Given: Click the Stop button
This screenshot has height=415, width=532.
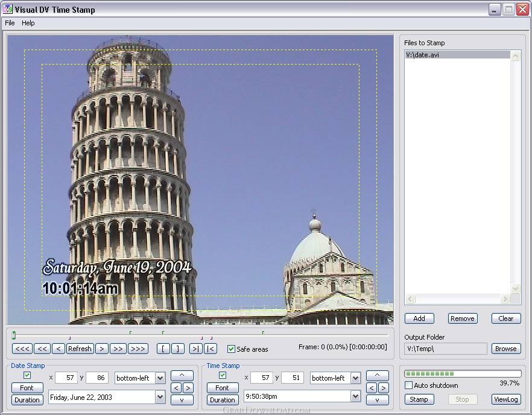Looking at the screenshot, I should coord(463,399).
